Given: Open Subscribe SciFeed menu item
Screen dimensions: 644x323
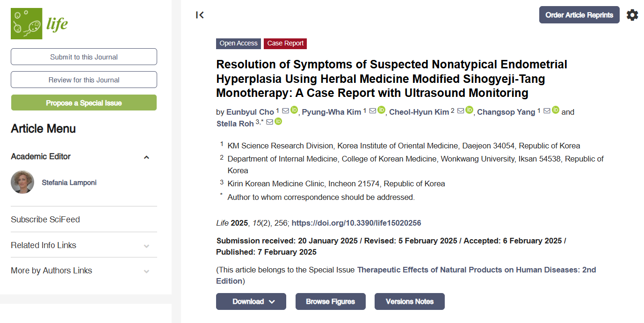Looking at the screenshot, I should click(x=45, y=219).
